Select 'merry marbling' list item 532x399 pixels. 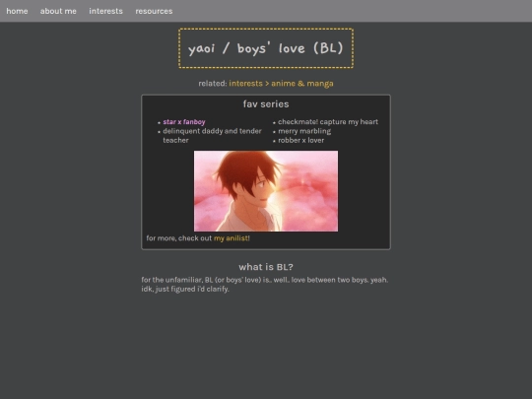tap(304, 131)
